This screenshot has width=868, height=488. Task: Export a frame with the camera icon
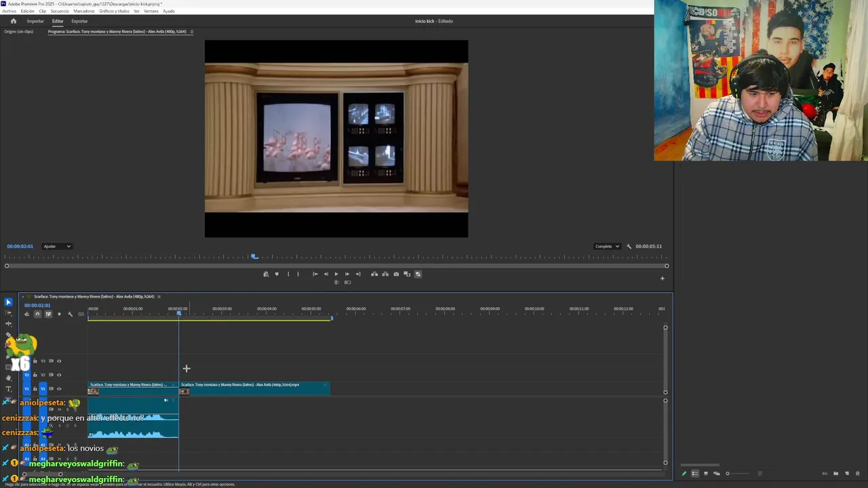pyautogui.click(x=396, y=274)
